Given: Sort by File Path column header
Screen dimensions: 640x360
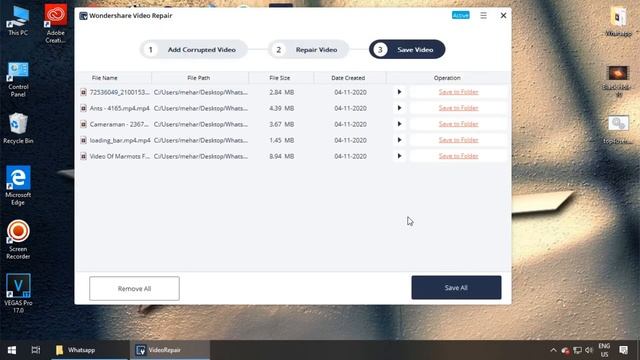Looking at the screenshot, I should [x=198, y=78].
